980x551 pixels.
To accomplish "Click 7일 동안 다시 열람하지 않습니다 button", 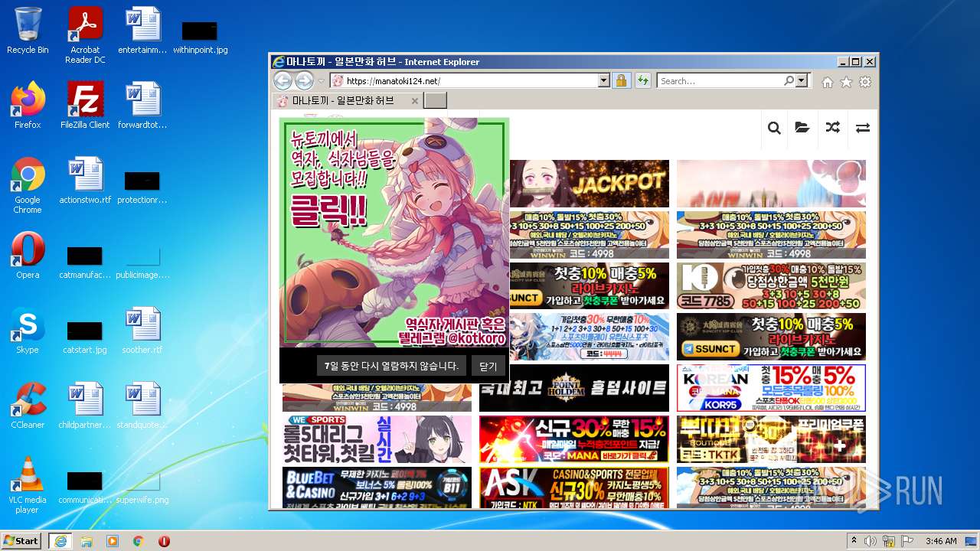I will point(391,366).
